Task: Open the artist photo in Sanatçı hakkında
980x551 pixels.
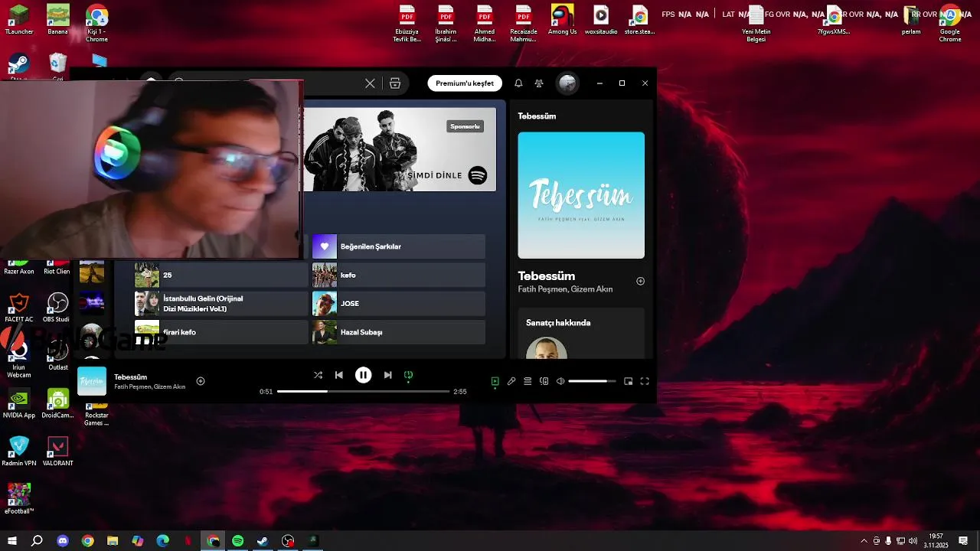Action: pyautogui.click(x=547, y=348)
